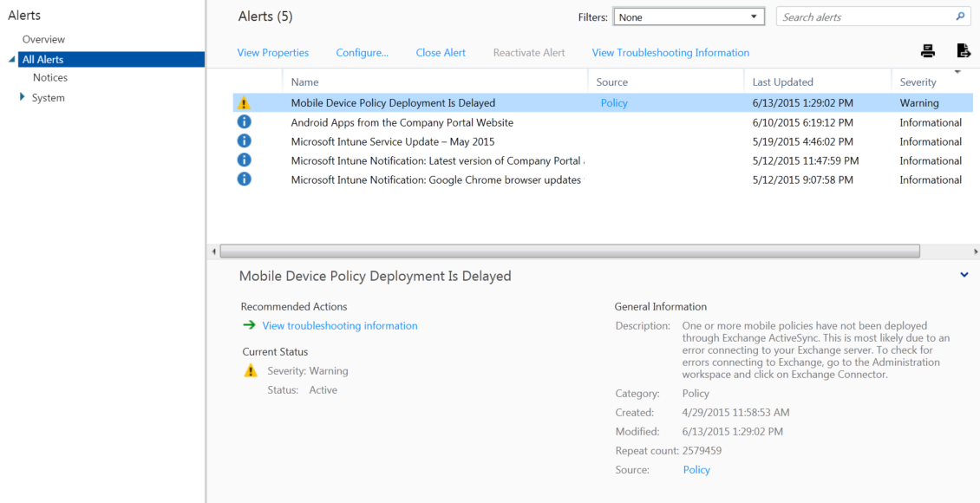Collapse the alert details pane chevron
Viewport: 980px width, 503px height.
click(964, 274)
